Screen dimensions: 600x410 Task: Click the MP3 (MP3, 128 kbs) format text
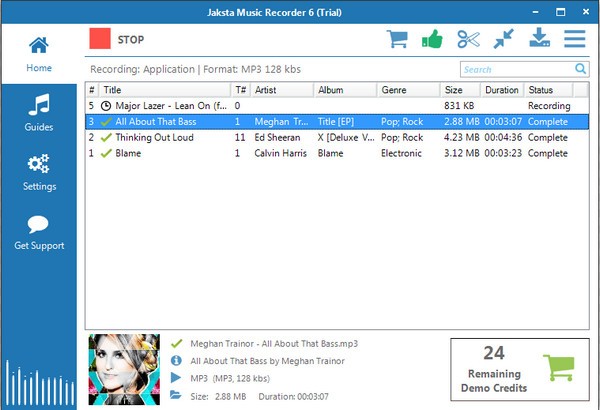click(230, 379)
